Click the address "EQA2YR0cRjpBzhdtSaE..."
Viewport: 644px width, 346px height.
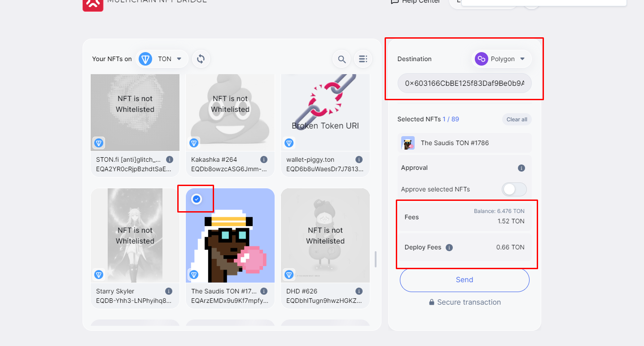(134, 169)
